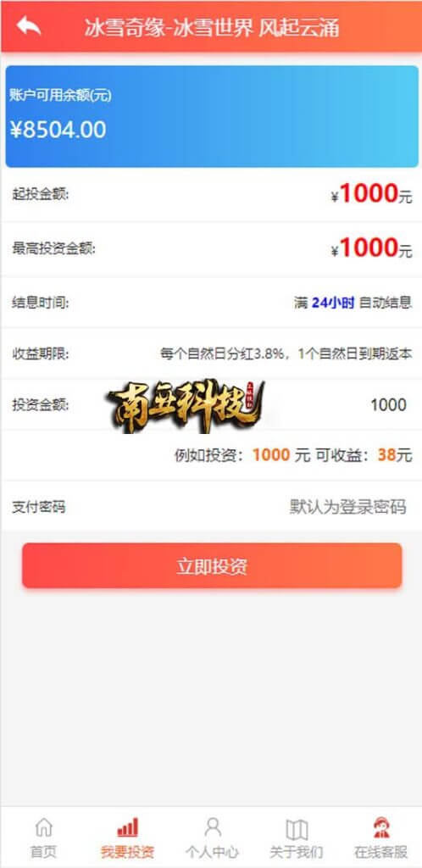Switch to the 个人中心 tab label
This screenshot has height=868, width=422.
coord(213,851)
